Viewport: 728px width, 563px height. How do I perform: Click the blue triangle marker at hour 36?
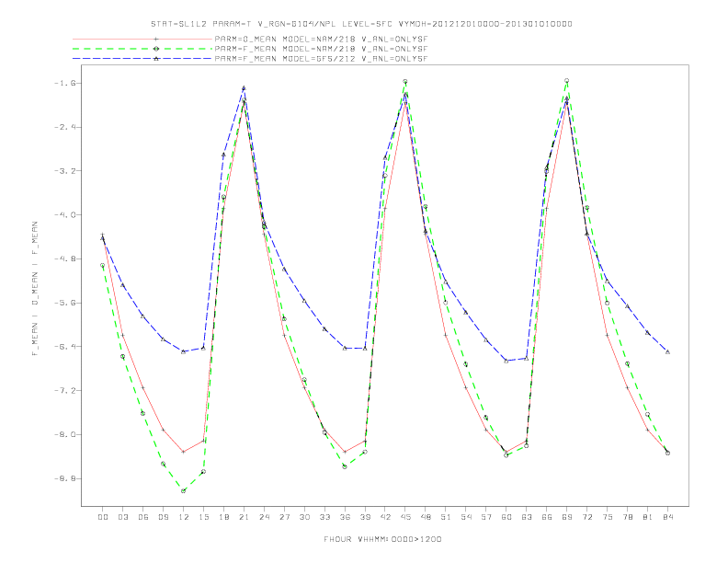[x=345, y=348]
